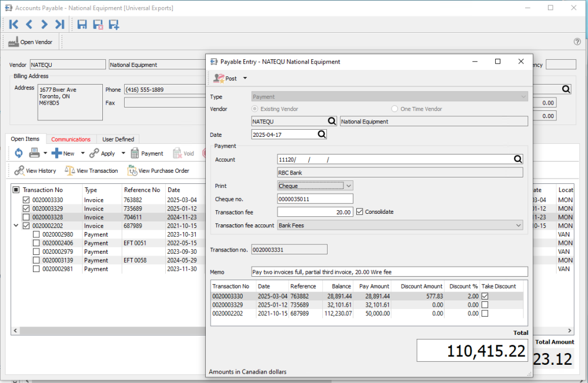Select payment grid row 0020003329
The image size is (588, 383).
[367, 305]
